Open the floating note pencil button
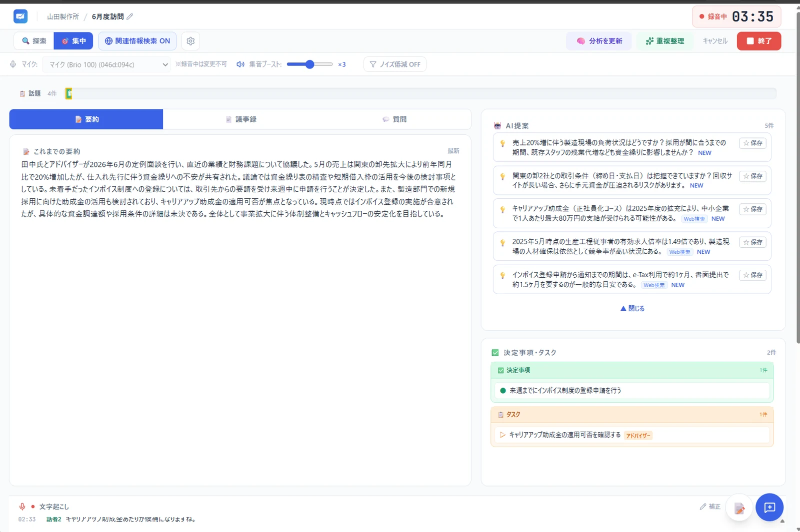Screen dimensions: 800x532 (x=739, y=508)
